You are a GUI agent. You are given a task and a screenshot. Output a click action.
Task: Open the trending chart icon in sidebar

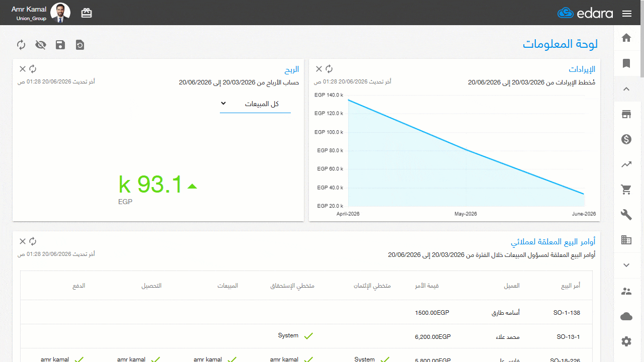[x=626, y=164]
